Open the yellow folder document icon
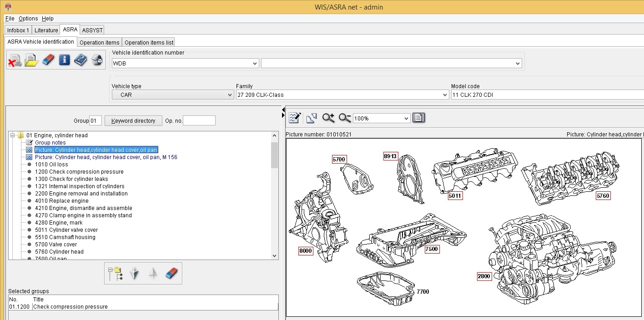The height and width of the screenshot is (320, 644). click(x=31, y=60)
